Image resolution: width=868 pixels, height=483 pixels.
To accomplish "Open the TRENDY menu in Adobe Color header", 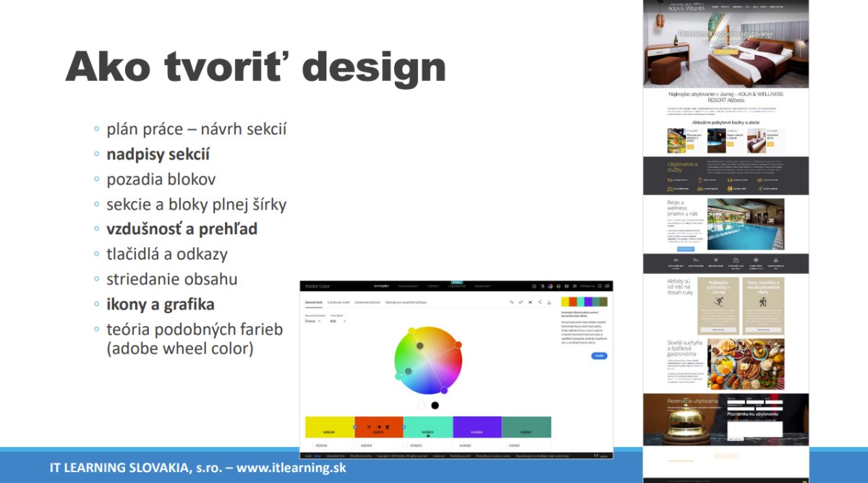I will (433, 286).
